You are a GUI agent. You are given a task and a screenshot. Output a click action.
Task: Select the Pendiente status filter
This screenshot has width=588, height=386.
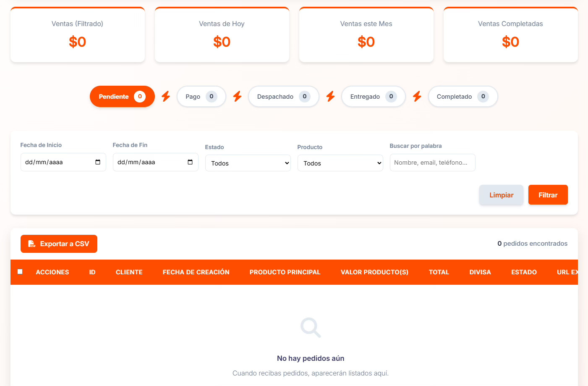[122, 96]
